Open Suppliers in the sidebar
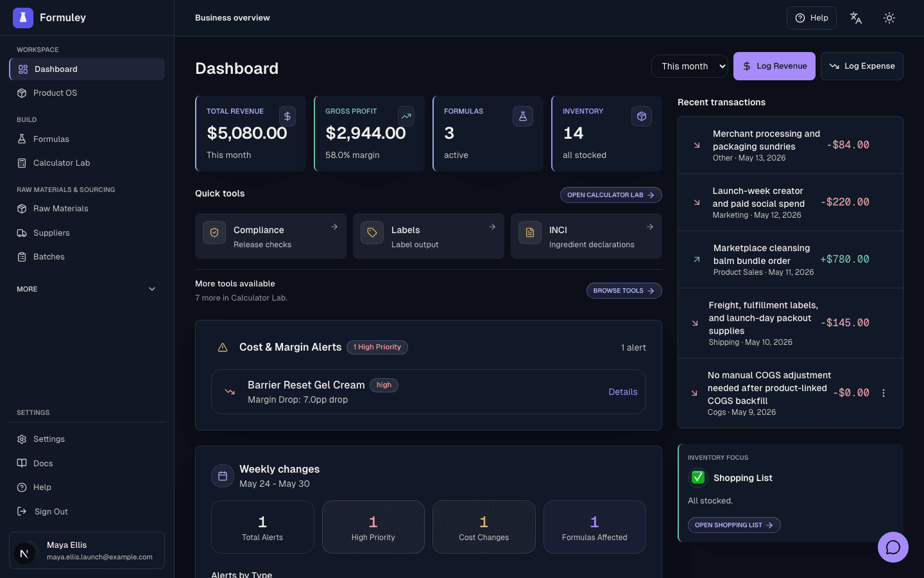924x578 pixels. coord(87,233)
